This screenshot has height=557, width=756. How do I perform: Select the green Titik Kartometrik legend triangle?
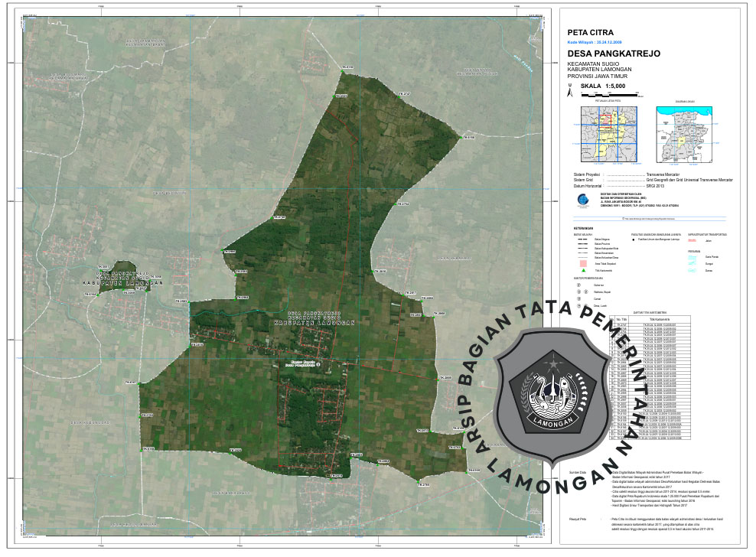[582, 271]
